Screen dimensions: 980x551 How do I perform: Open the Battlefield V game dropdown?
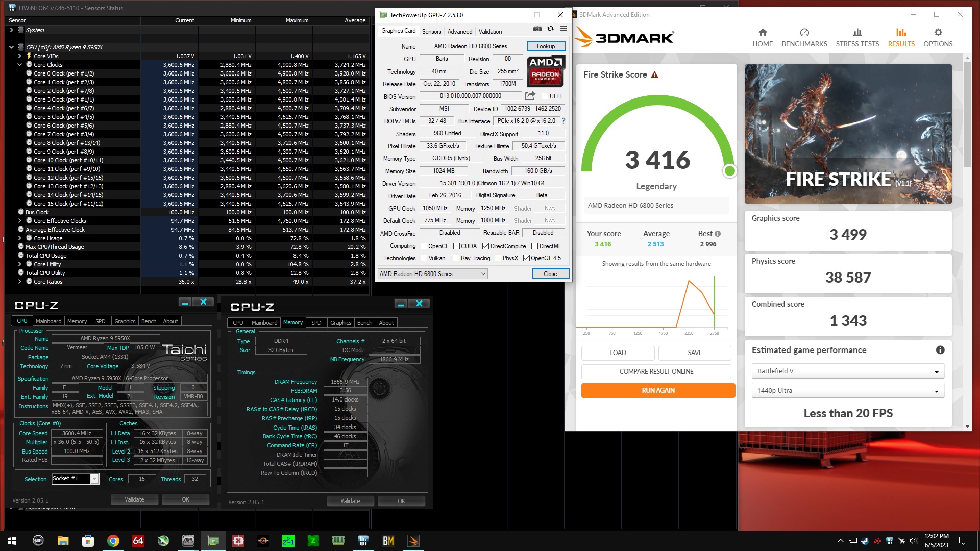point(848,371)
